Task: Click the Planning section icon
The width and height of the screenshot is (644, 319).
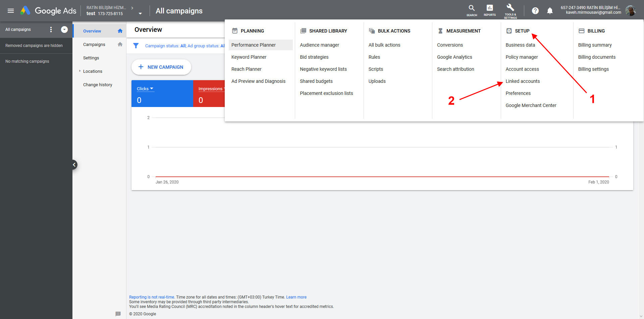Action: pyautogui.click(x=235, y=31)
